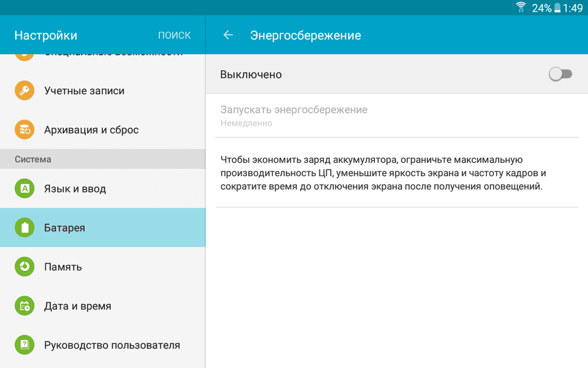Click the Энергосбережение header title
588x368 pixels.
pos(306,35)
